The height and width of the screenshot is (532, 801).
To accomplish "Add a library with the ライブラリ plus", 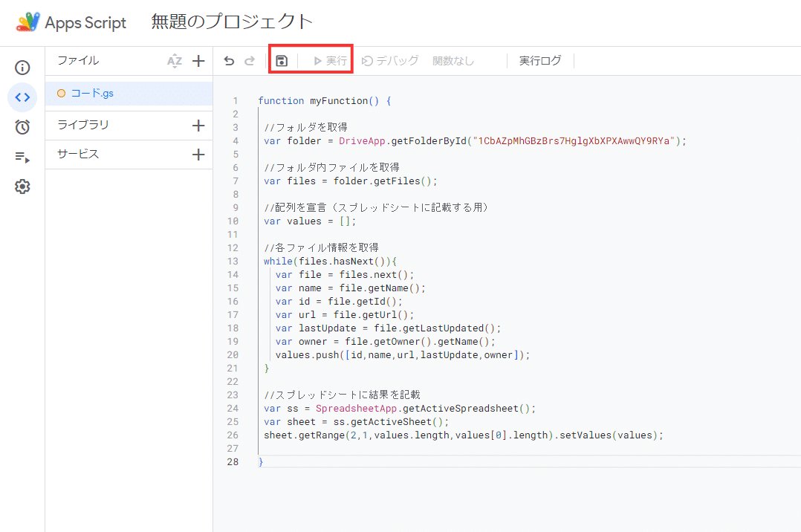I will [198, 125].
